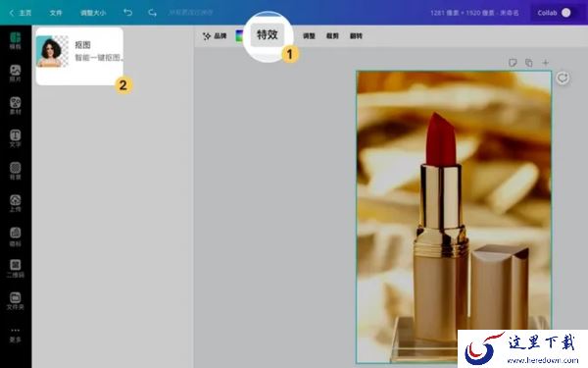Toggle the Collab switch
This screenshot has width=588, height=368.
point(565,13)
